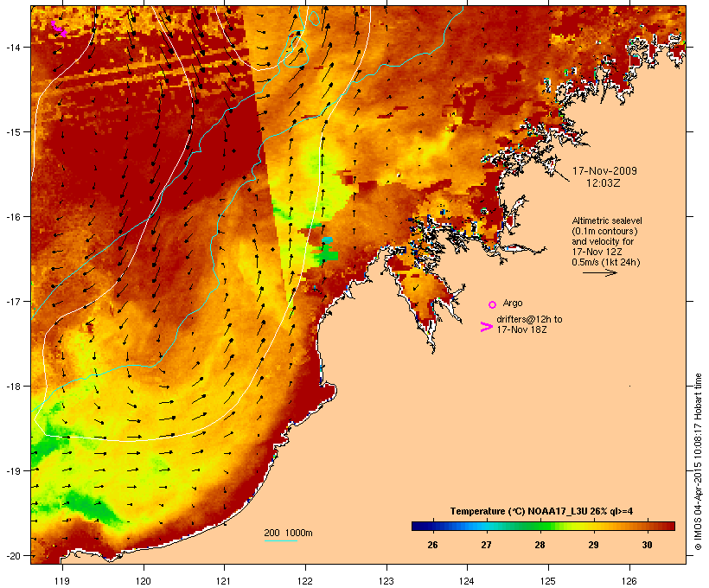709x588 pixels.
Task: Click the magenta drifter track near 119E 14S
Action: coord(59,29)
